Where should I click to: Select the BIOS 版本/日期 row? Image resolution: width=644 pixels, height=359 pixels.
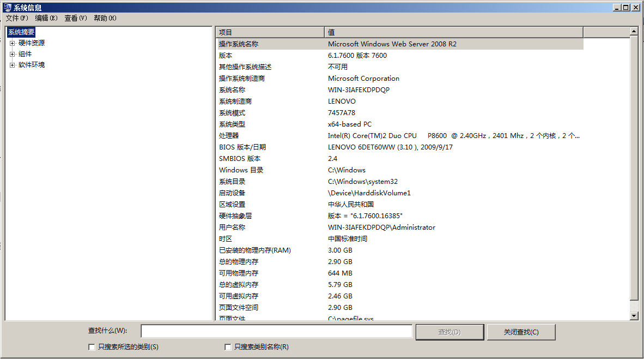[400, 147]
